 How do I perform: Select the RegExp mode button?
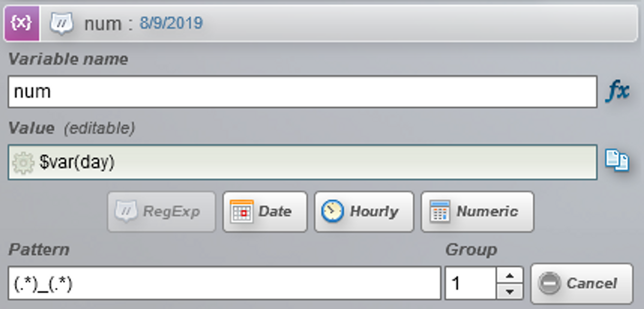162,212
